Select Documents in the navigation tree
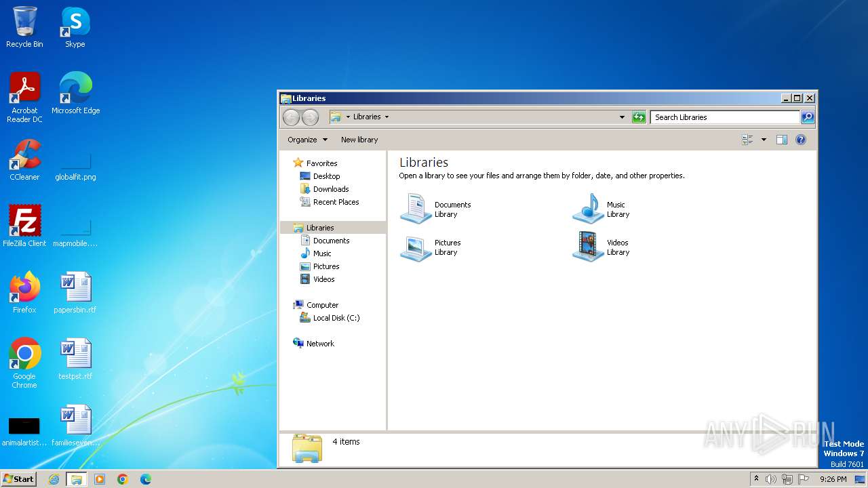868x488 pixels. [331, 241]
